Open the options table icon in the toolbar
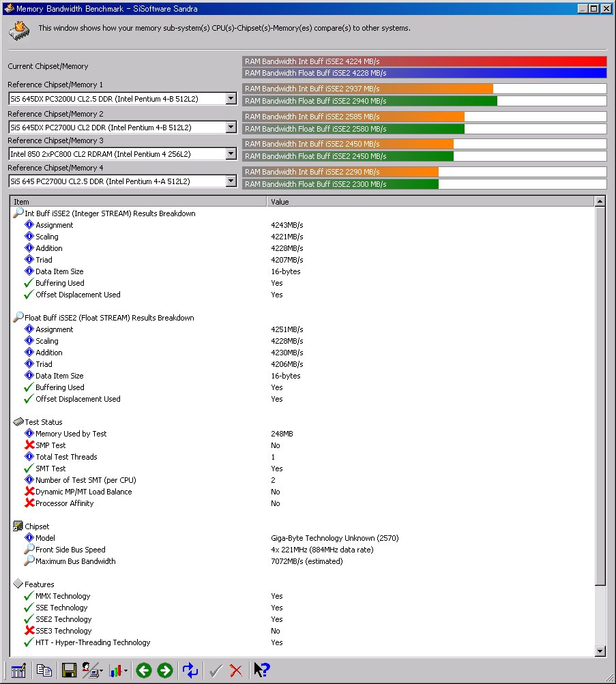This screenshot has height=684, width=616. click(x=18, y=670)
